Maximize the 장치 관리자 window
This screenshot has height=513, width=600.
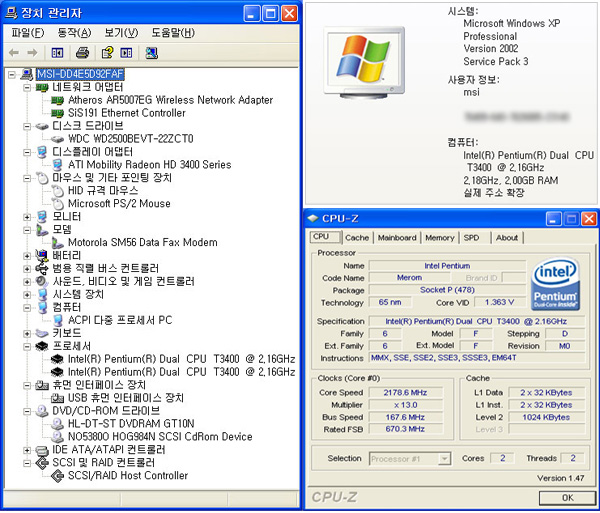tap(271, 14)
